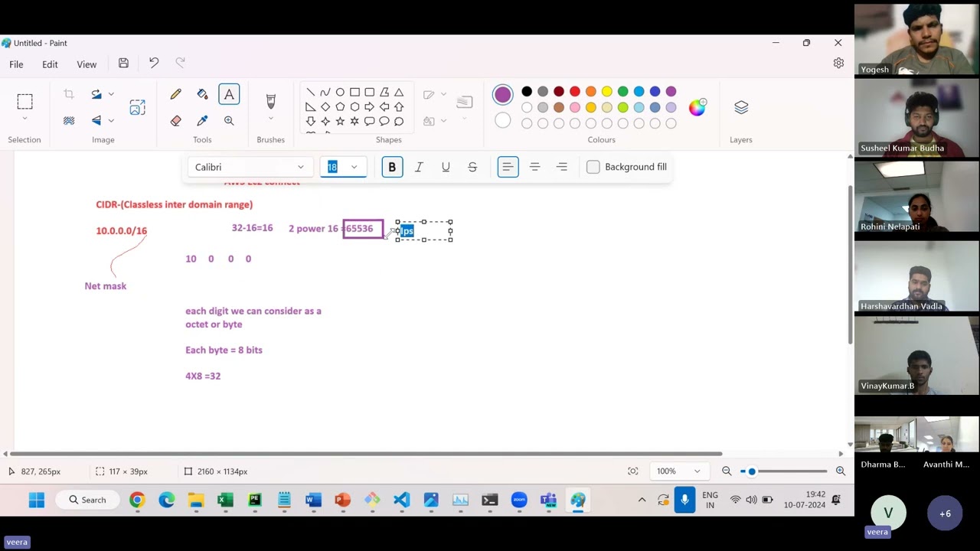Click the horizontal canvas scrollbar
Image resolution: width=980 pixels, height=551 pixels.
[x=366, y=454]
